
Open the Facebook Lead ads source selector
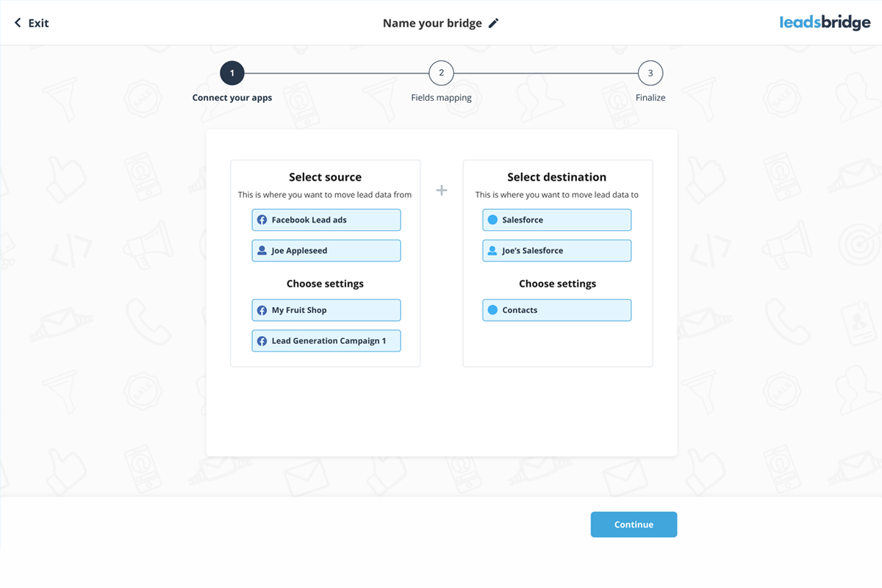326,220
